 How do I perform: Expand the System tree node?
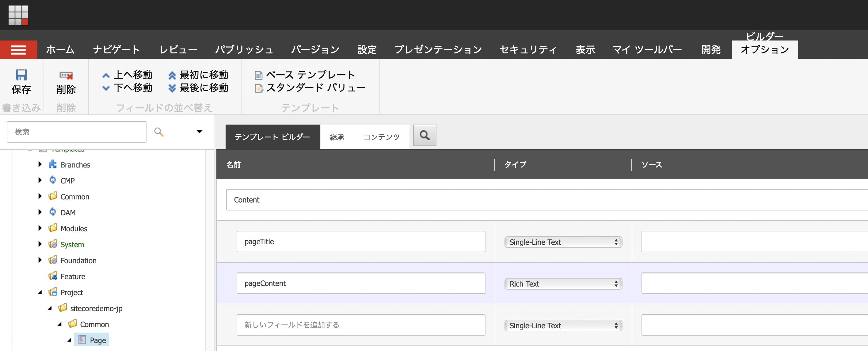pos(40,244)
